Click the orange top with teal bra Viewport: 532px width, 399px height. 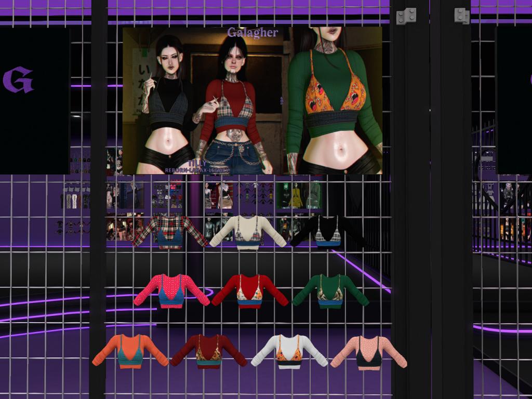tap(130, 351)
